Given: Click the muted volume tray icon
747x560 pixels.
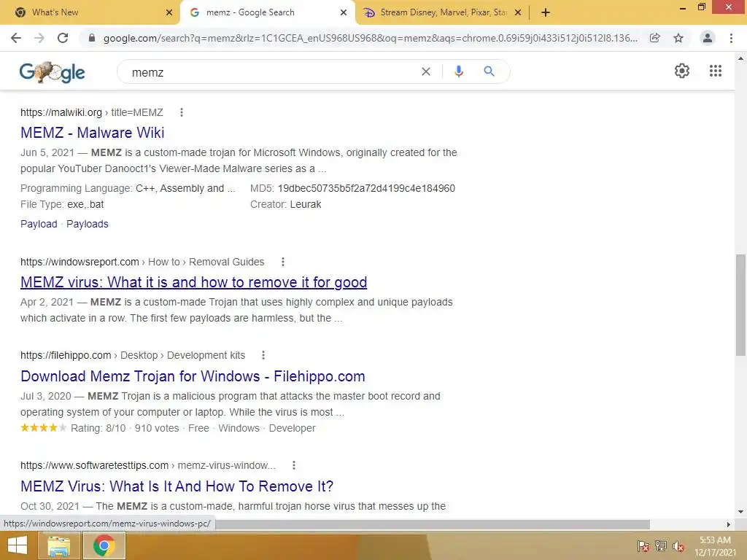Looking at the screenshot, I should [x=678, y=546].
